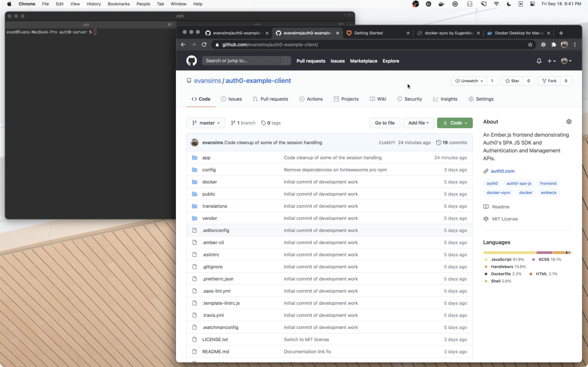
Task: Expand the master branch dropdown
Action: [206, 123]
